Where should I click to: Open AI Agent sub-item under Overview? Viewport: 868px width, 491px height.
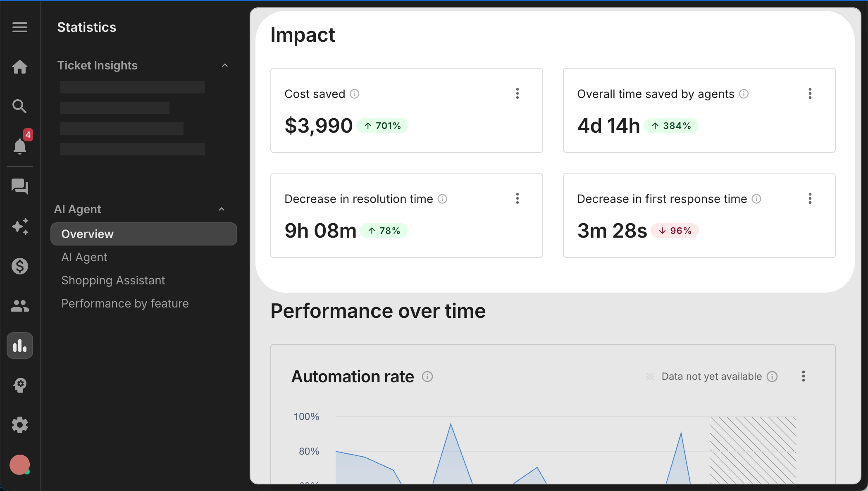point(84,257)
